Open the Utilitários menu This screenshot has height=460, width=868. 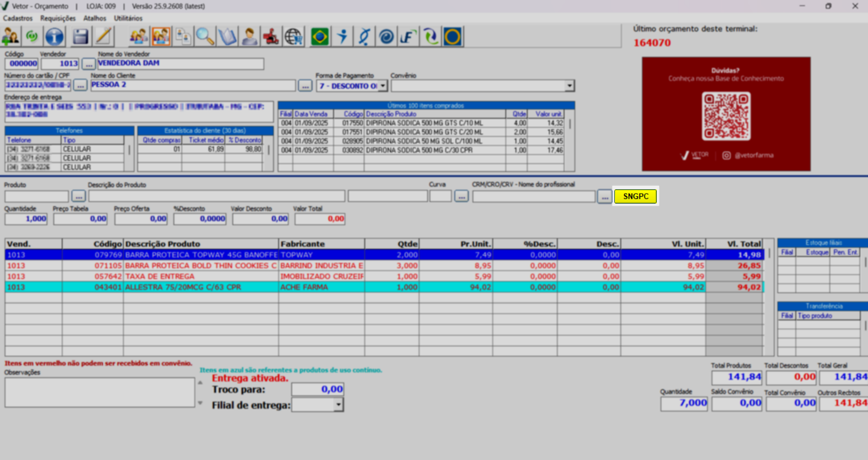(128, 18)
